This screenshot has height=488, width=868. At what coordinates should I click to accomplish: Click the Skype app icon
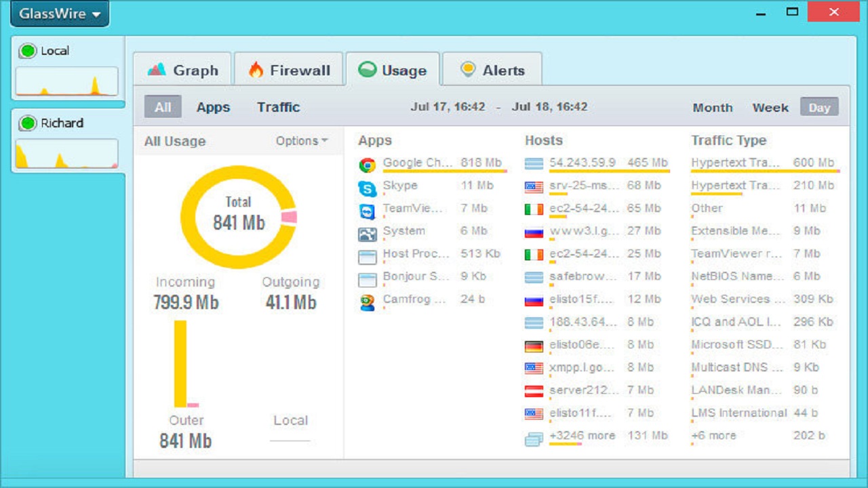tap(368, 188)
